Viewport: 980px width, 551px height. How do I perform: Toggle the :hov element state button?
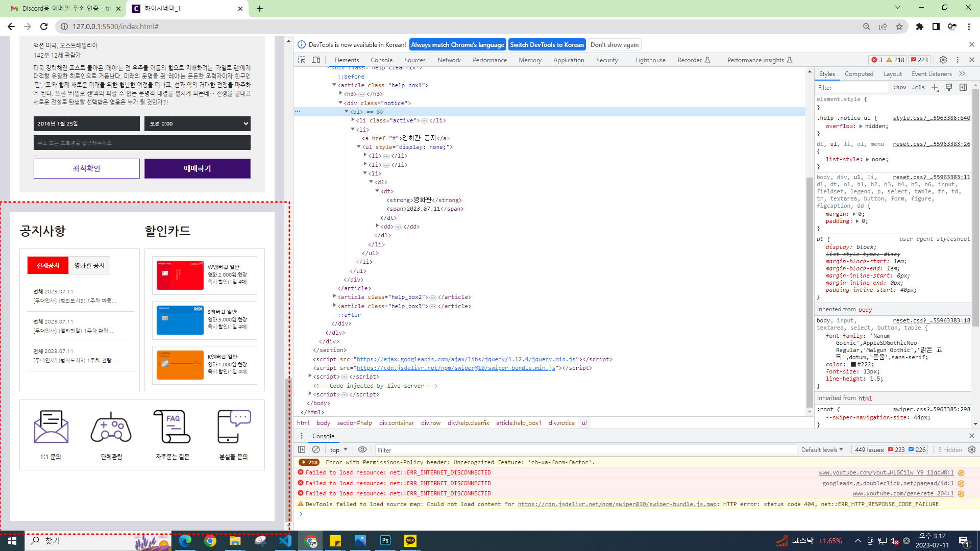click(900, 87)
